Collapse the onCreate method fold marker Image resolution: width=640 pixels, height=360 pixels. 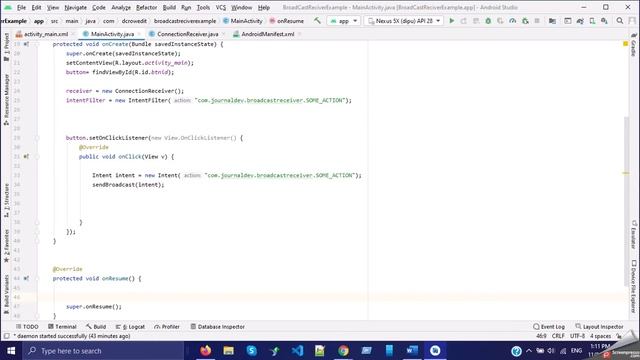tap(37, 44)
